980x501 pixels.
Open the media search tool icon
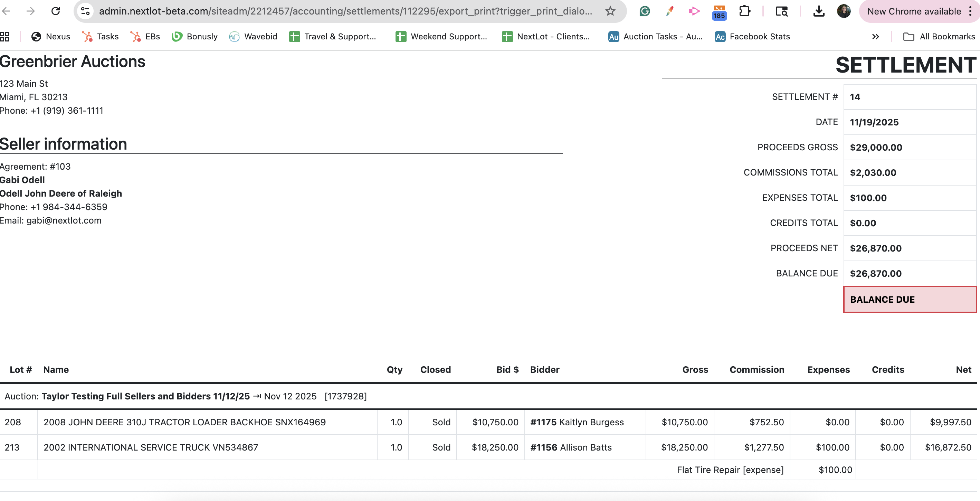[x=781, y=11]
